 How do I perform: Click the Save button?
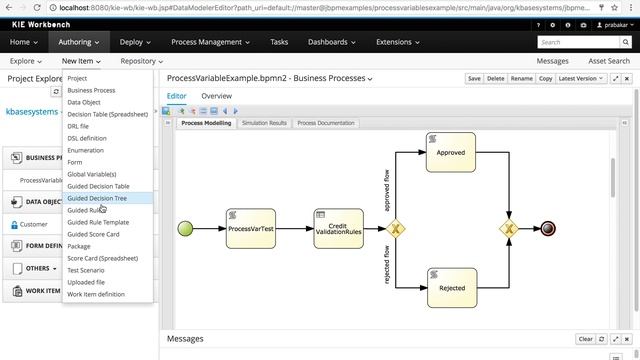click(x=474, y=78)
